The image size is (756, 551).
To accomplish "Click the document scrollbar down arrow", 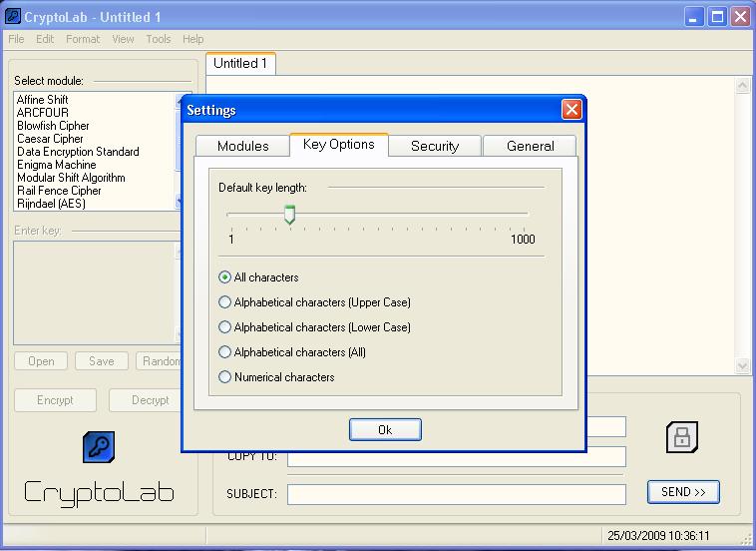I will [x=742, y=365].
